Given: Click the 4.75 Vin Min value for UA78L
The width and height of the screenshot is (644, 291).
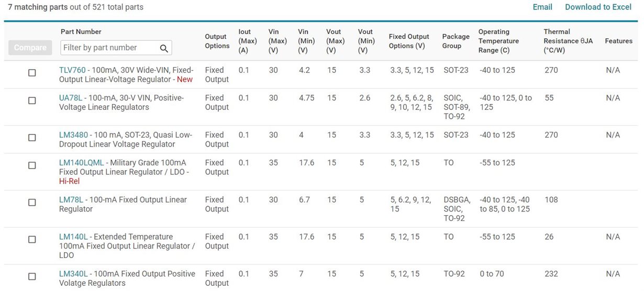Looking at the screenshot, I should [307, 98].
